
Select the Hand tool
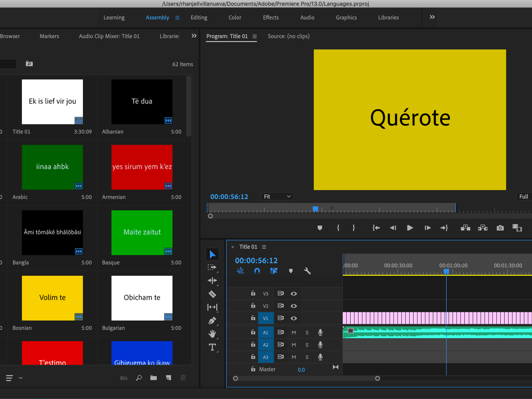212,334
